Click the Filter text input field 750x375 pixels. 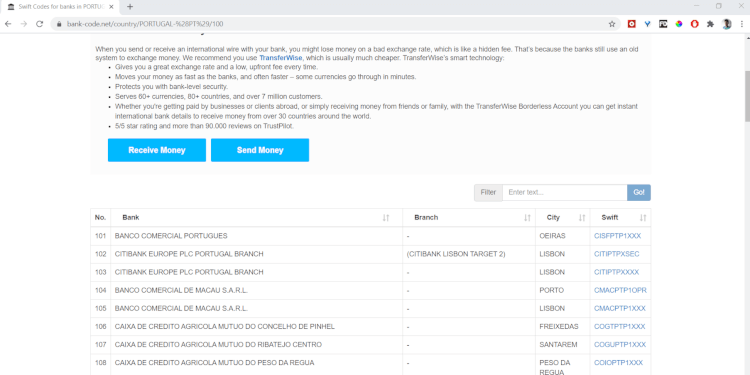tap(564, 192)
